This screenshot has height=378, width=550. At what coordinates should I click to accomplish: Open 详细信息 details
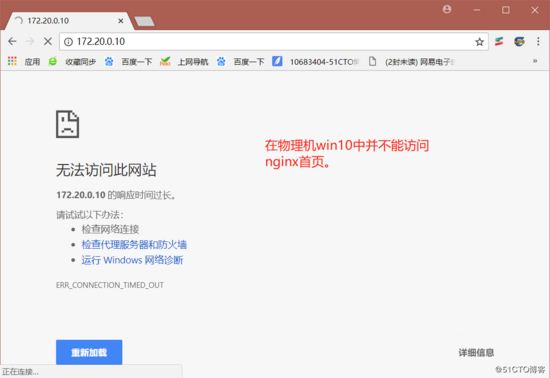[476, 352]
